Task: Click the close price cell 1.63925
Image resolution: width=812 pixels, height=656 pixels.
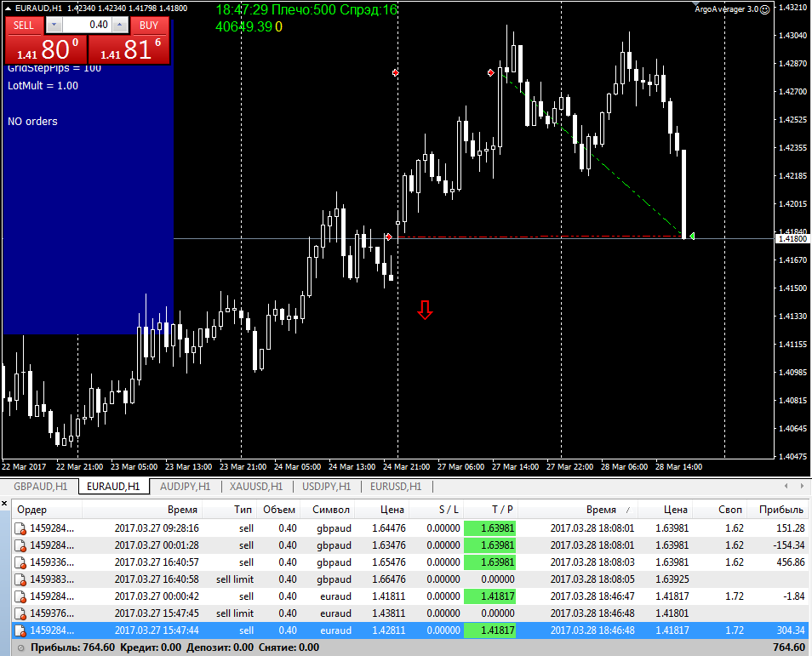Action: (672, 579)
